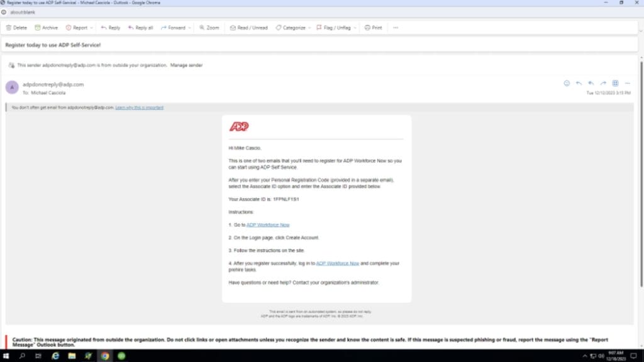Open the Categorize dropdown
Image resolution: width=644 pixels, height=362 pixels.
(x=309, y=28)
